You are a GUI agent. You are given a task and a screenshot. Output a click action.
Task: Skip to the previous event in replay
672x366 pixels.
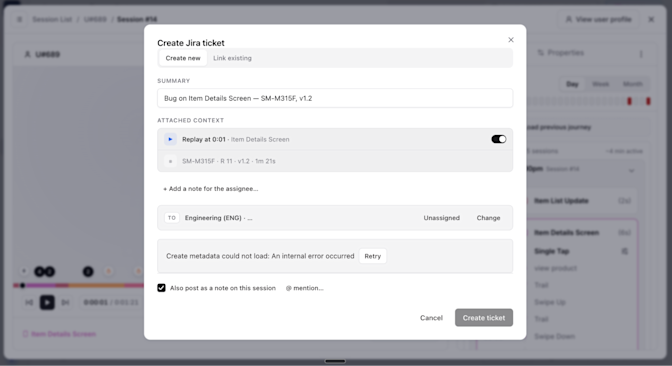(x=29, y=303)
